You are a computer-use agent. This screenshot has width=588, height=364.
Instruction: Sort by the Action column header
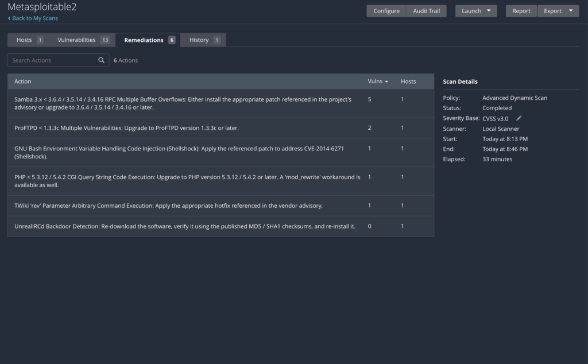coord(22,82)
